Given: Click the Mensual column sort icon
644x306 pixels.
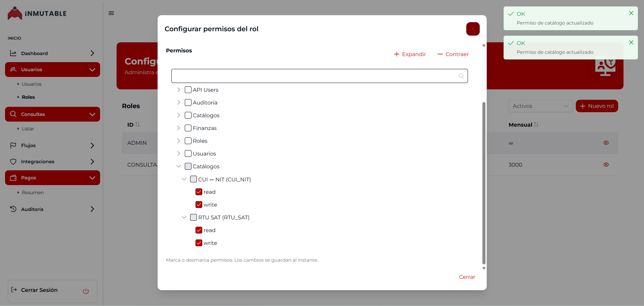Looking at the screenshot, I should [536, 125].
